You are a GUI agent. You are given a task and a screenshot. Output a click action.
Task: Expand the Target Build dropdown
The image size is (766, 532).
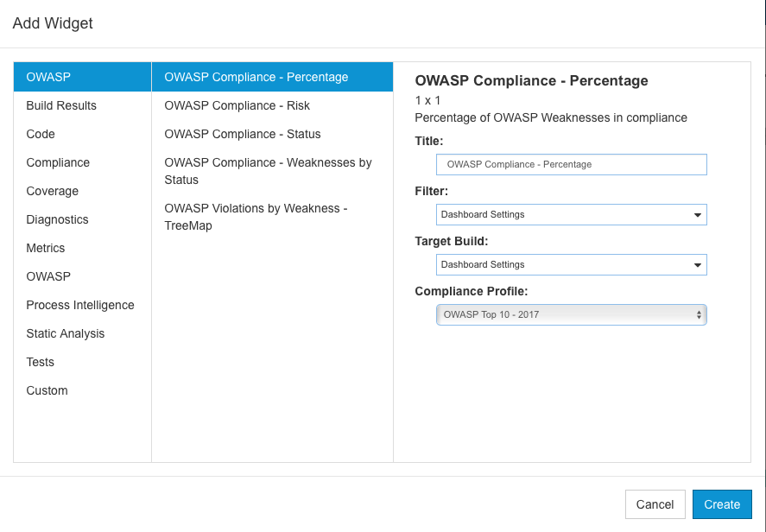coord(571,265)
